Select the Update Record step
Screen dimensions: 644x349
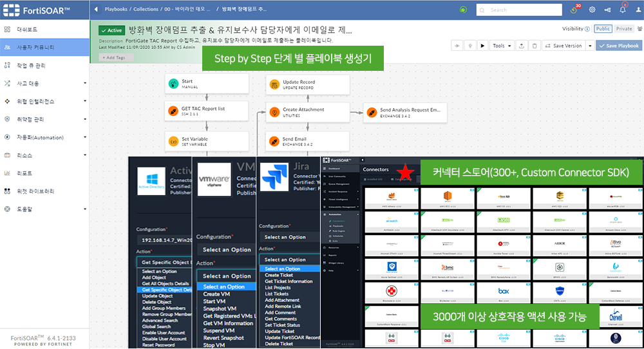[308, 84]
